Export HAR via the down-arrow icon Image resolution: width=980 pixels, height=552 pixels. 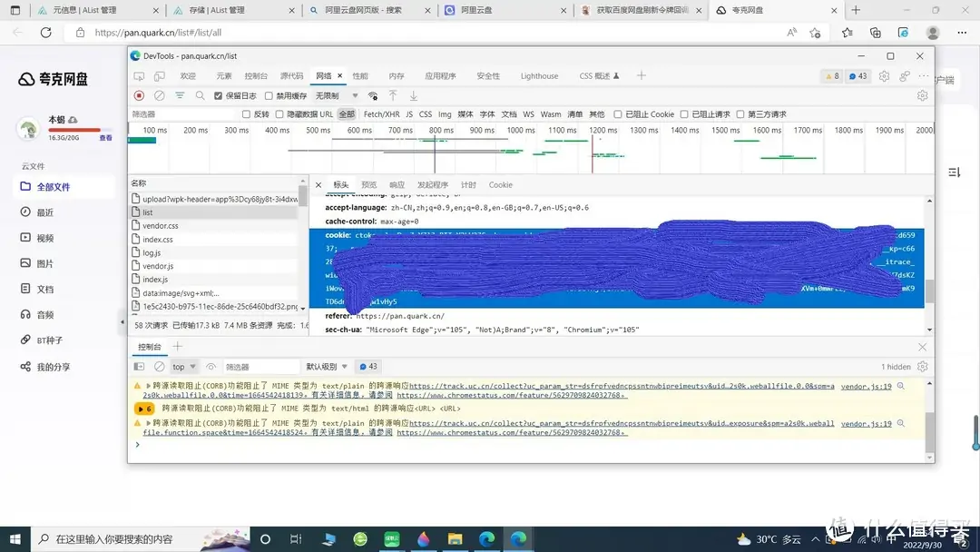pyautogui.click(x=414, y=95)
